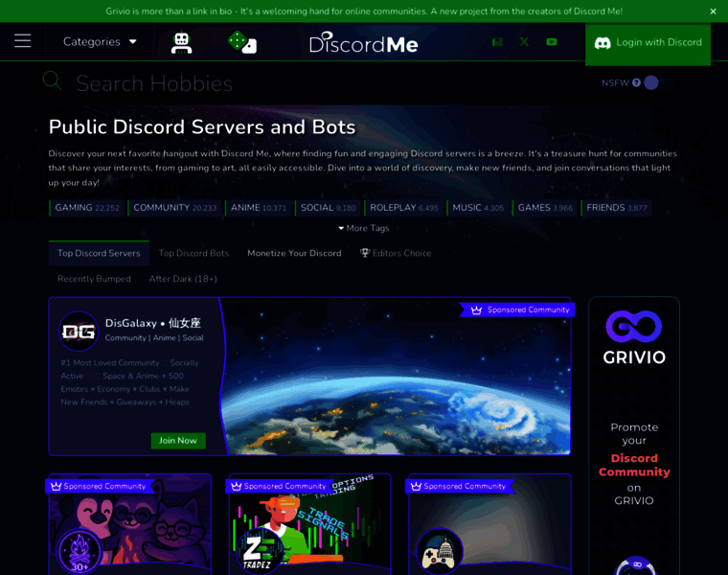Viewport: 728px width, 575px height.
Task: Open Recently Bumped tab
Action: click(94, 279)
